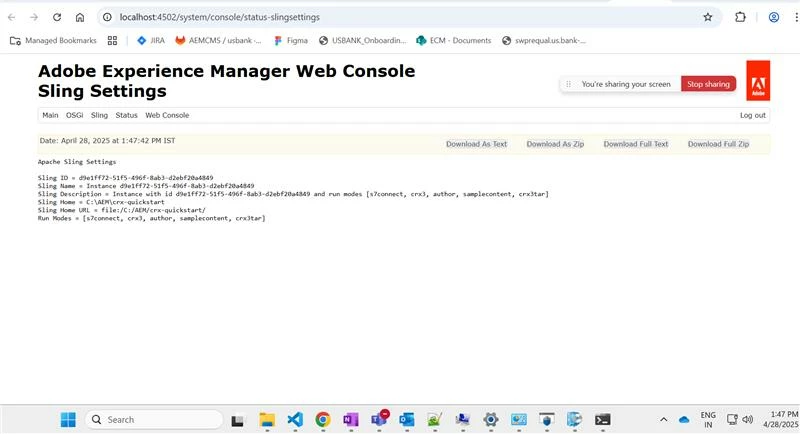
Task: Open the Windows Start menu
Action: [68, 420]
